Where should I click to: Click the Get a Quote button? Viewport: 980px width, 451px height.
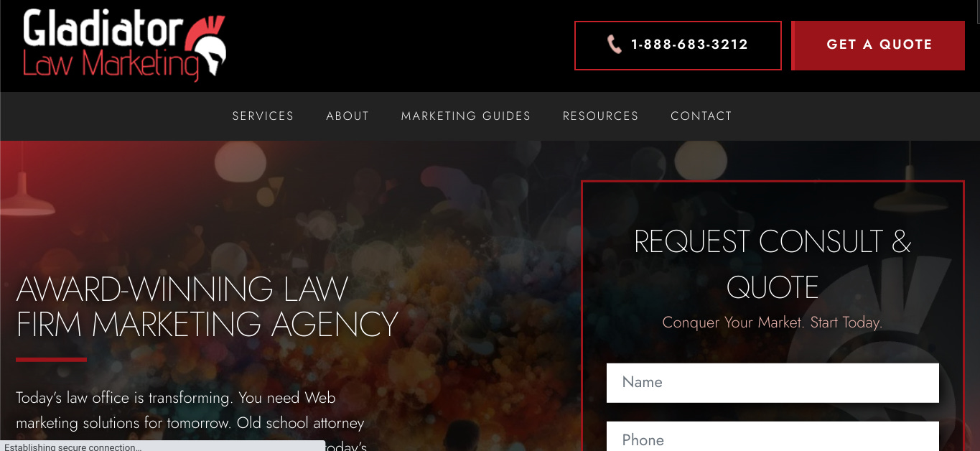pos(878,45)
